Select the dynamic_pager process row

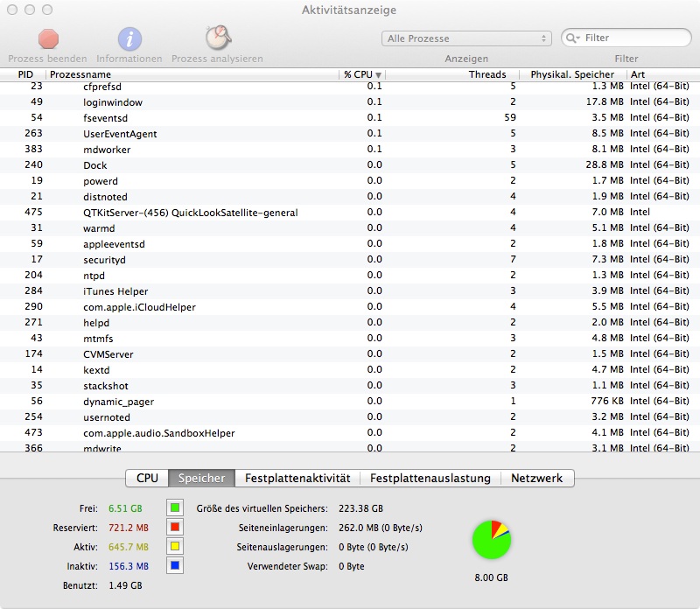click(x=350, y=402)
